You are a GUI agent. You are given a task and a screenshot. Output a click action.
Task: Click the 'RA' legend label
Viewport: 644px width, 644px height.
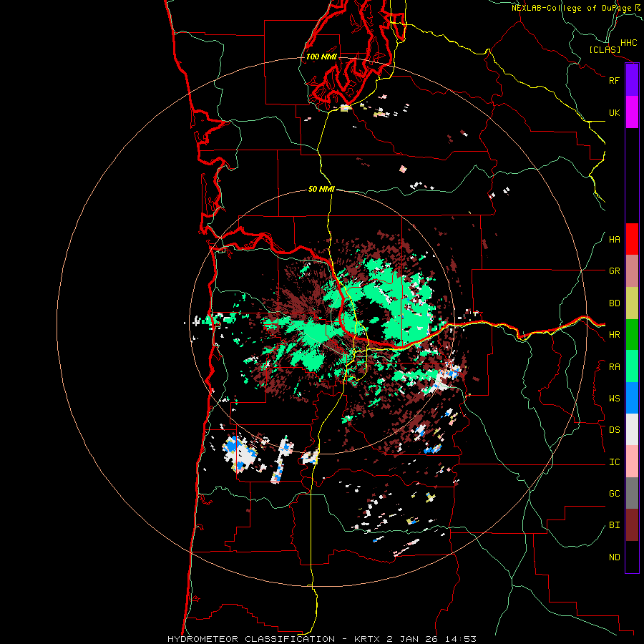pyautogui.click(x=614, y=367)
